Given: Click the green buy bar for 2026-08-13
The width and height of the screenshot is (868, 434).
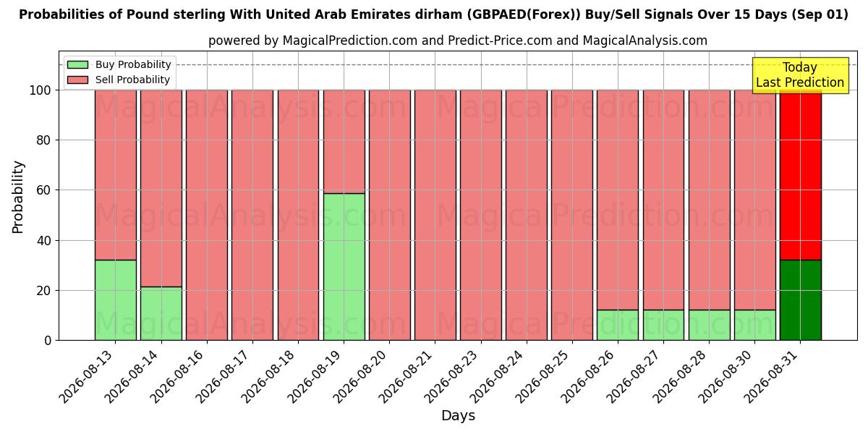Looking at the screenshot, I should [116, 300].
